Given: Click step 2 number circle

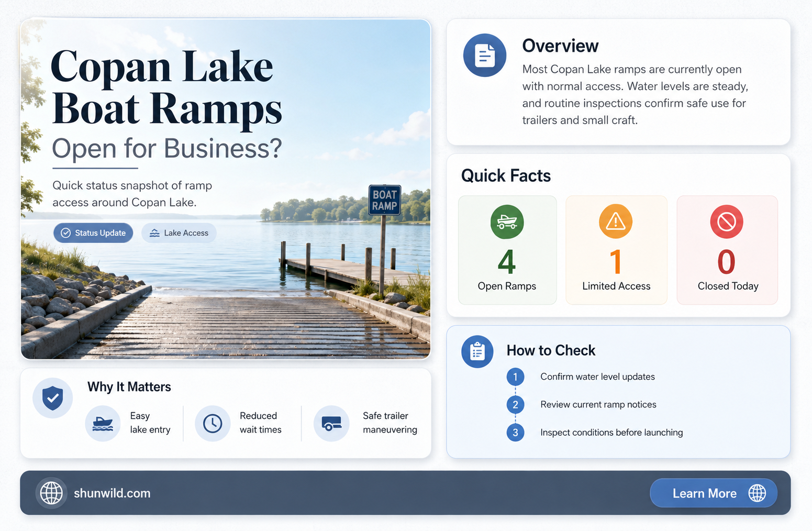Looking at the screenshot, I should 515,405.
